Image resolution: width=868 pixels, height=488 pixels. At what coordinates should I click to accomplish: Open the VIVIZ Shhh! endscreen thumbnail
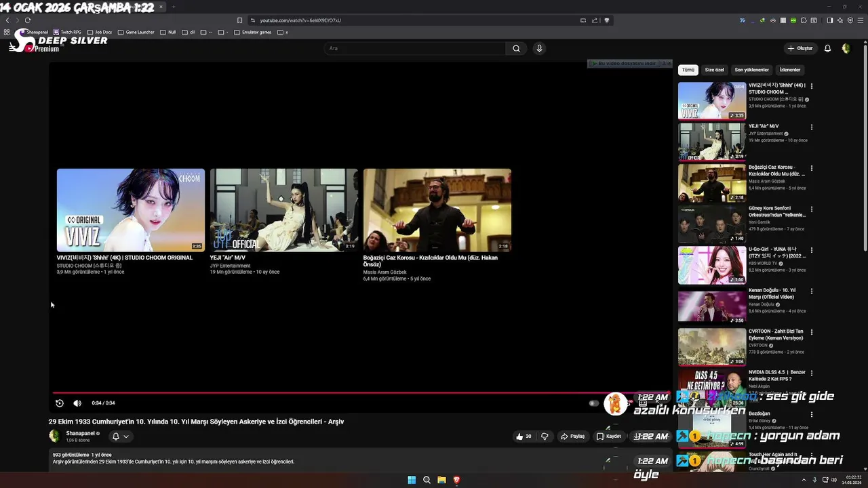click(x=131, y=210)
